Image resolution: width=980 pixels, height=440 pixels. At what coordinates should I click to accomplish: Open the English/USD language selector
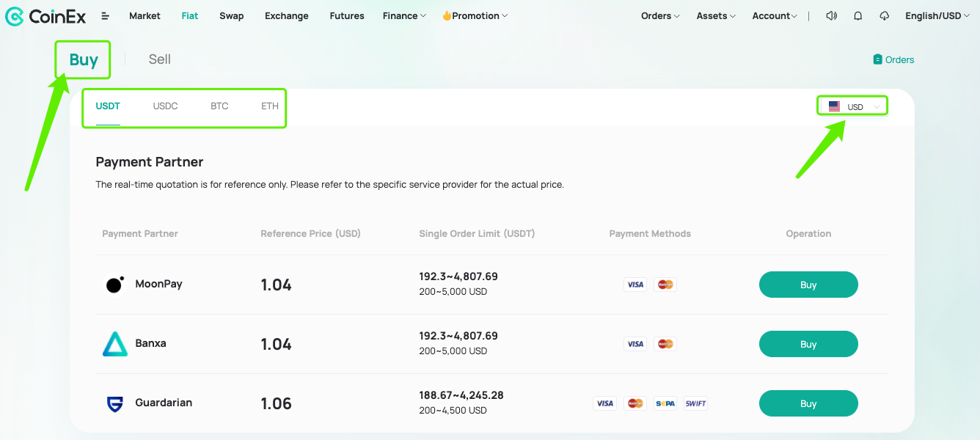pos(938,15)
